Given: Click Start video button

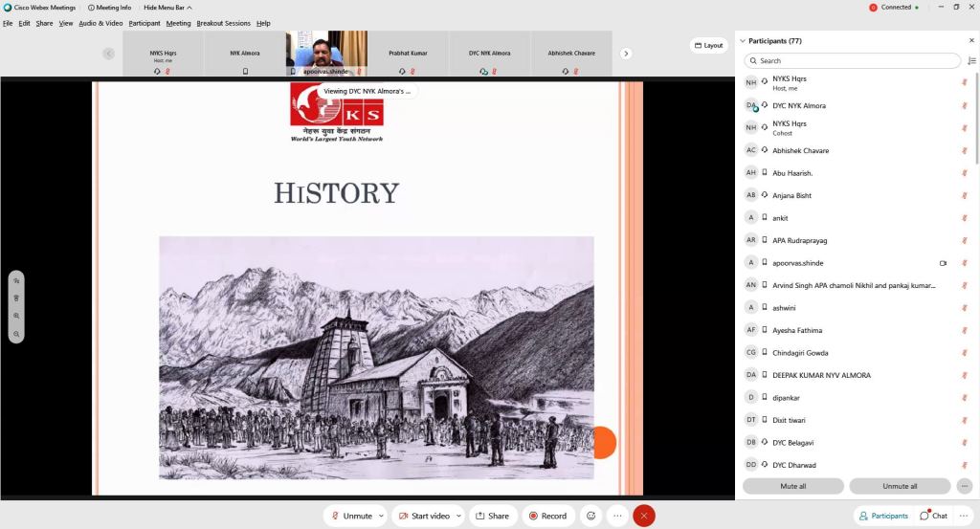Looking at the screenshot, I should 424,516.
